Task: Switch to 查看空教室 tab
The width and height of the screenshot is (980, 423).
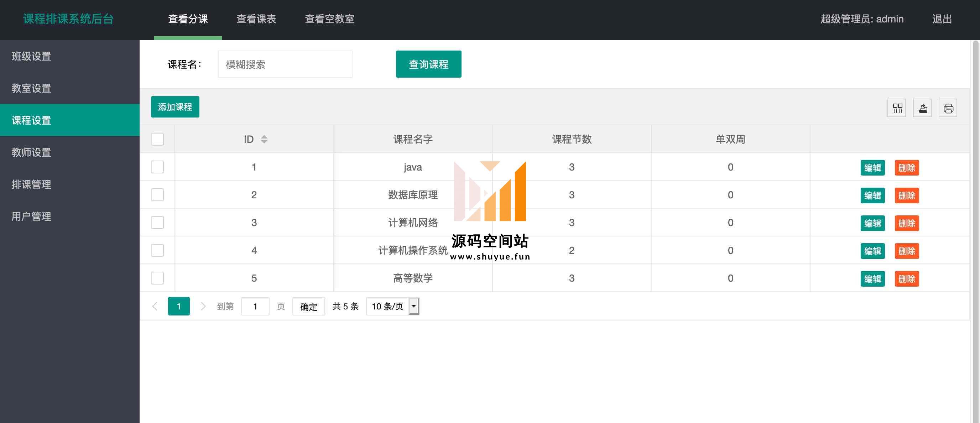Action: tap(329, 19)
